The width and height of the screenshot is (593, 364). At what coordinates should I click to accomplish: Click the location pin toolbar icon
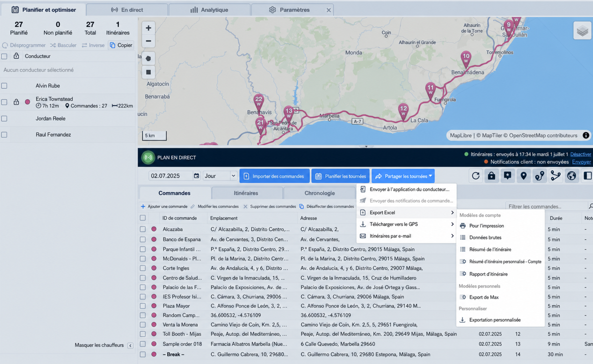tap(524, 176)
